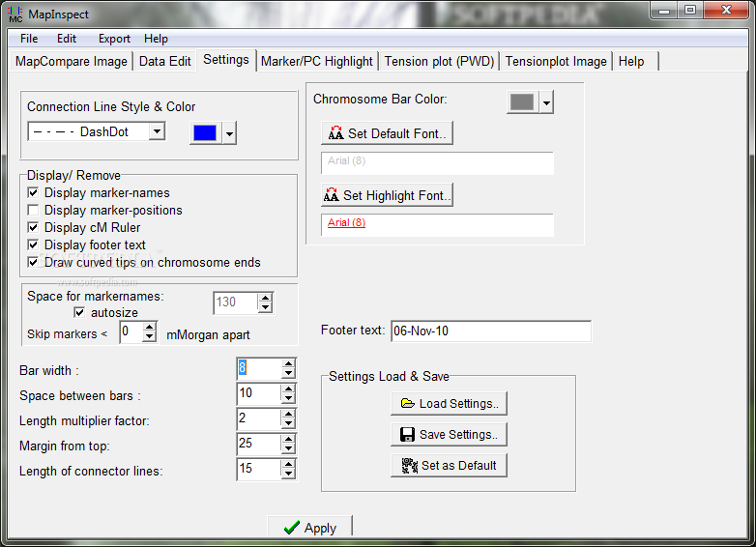Decrease Margin from top value
This screenshot has width=756, height=547.
[x=288, y=448]
